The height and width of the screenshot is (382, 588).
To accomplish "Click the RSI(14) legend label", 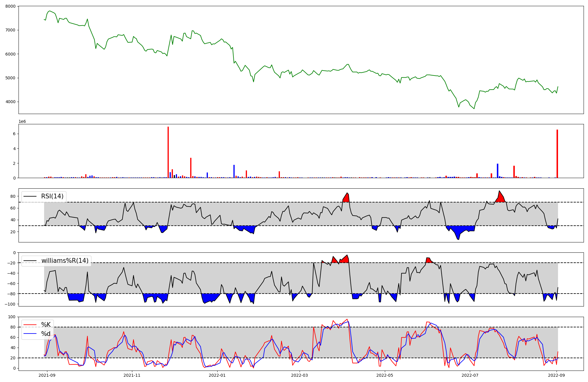I will point(52,196).
